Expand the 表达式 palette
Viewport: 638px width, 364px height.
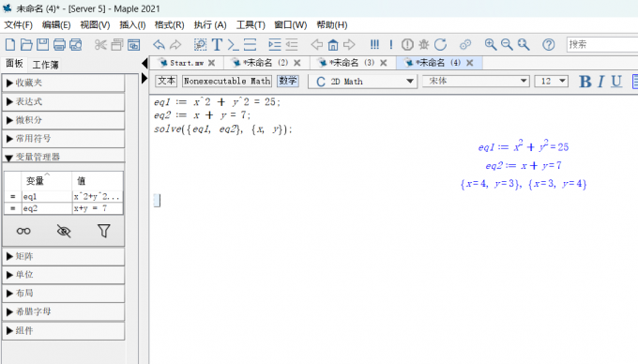(x=64, y=101)
